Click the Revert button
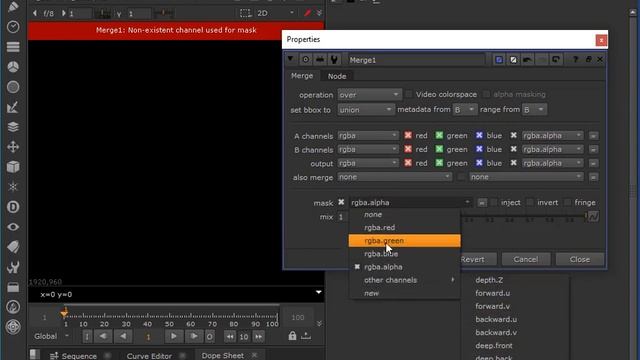The height and width of the screenshot is (360, 640). tap(473, 259)
